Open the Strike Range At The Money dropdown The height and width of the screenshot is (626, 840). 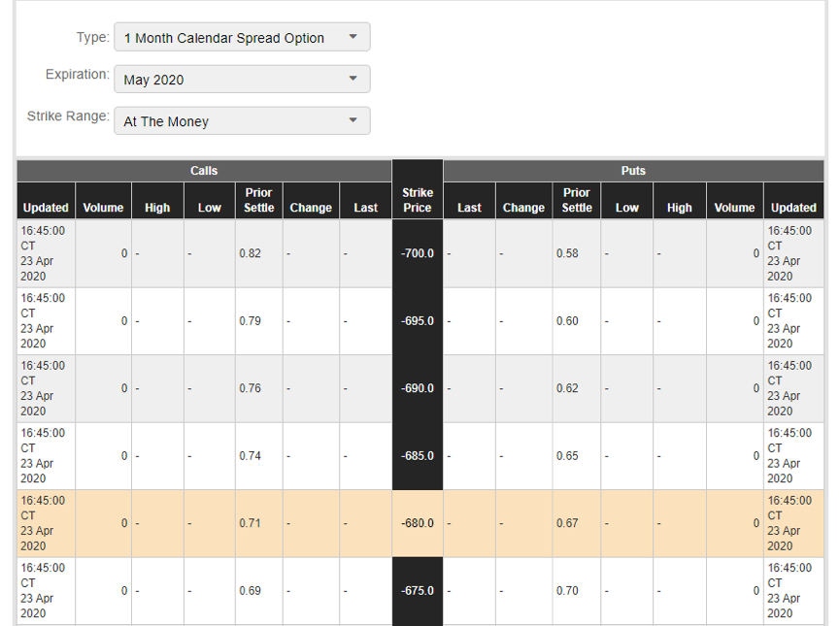click(242, 120)
